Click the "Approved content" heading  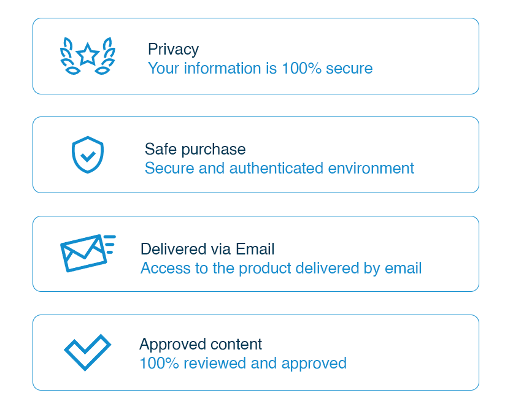pyautogui.click(x=201, y=345)
